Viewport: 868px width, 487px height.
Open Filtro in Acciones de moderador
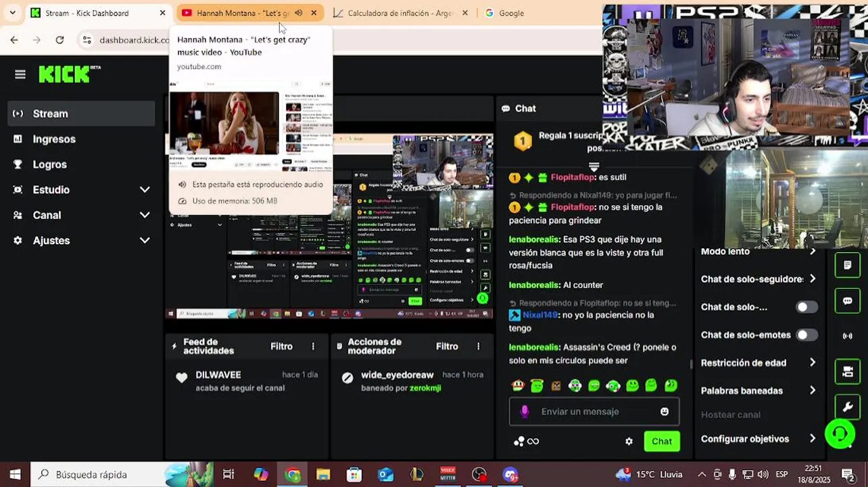click(447, 346)
